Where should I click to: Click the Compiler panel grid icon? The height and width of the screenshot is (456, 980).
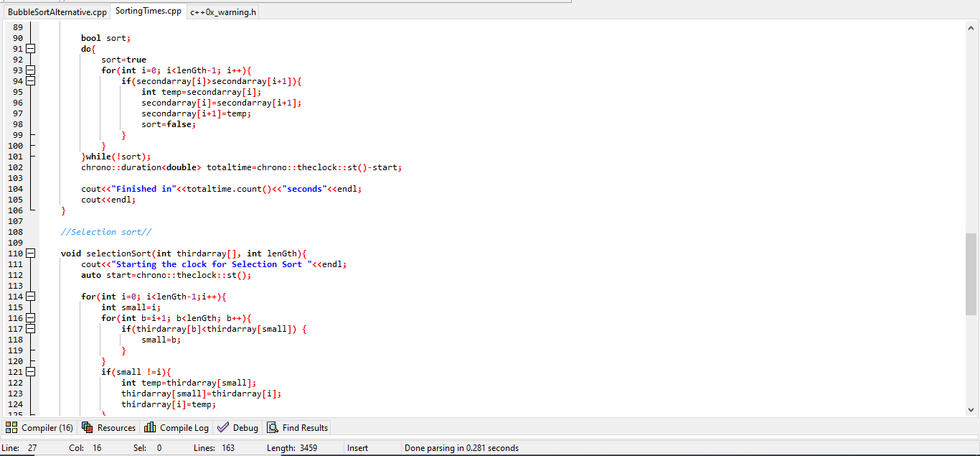coord(11,427)
